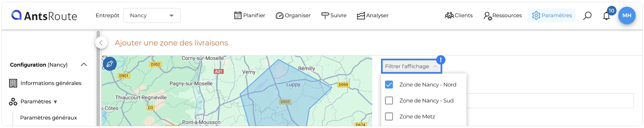Open Informations générales

45,83
